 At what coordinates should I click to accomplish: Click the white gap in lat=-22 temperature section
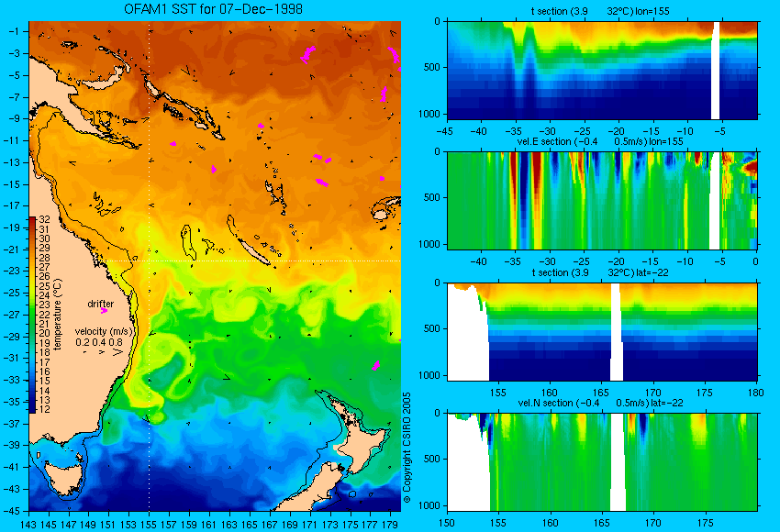pyautogui.click(x=617, y=332)
